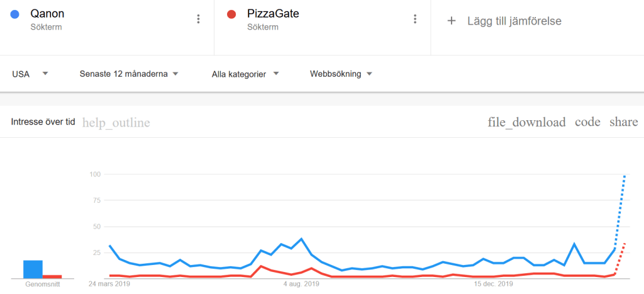Screen dimensions: 644x294
Task: Click Lägg till jämförelse
Action: (x=514, y=21)
